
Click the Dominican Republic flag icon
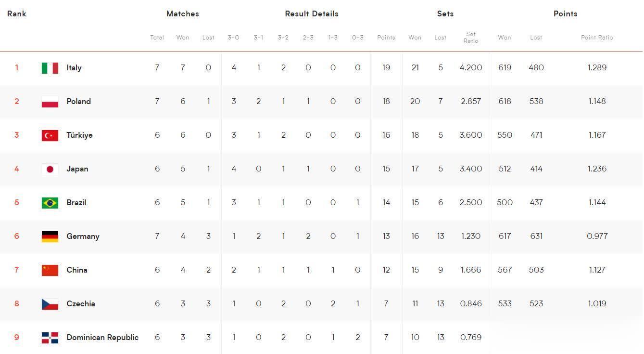tap(50, 338)
